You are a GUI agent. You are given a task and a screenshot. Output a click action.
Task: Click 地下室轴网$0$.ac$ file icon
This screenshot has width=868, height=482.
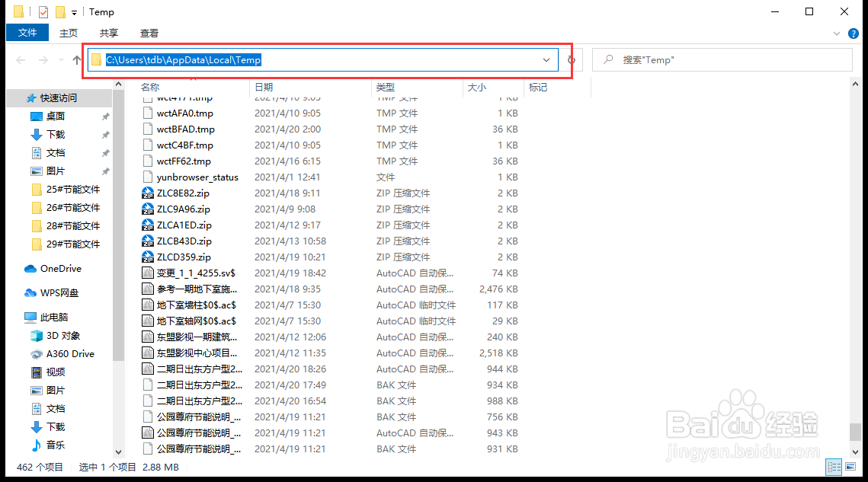click(148, 321)
